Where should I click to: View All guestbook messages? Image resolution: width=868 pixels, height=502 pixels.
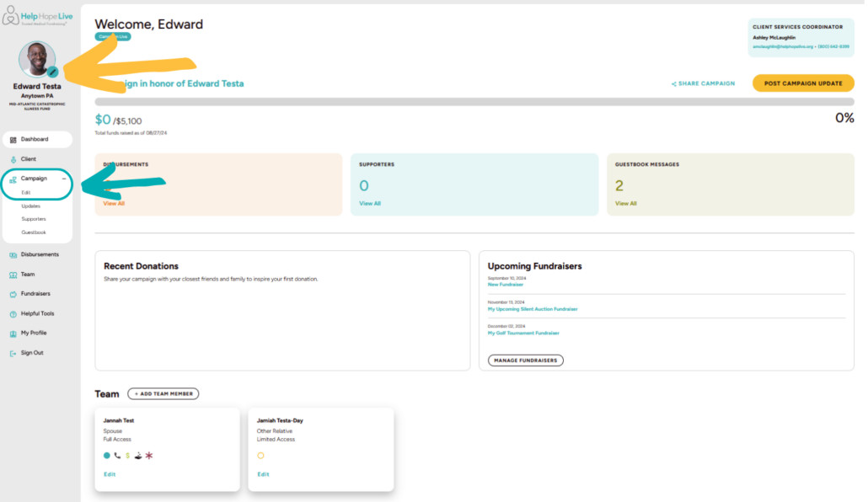click(625, 204)
